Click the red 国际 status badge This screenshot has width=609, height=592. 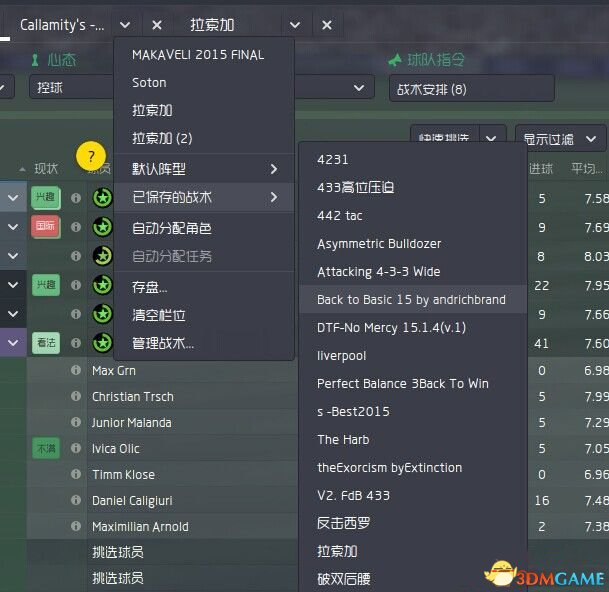tap(46, 226)
